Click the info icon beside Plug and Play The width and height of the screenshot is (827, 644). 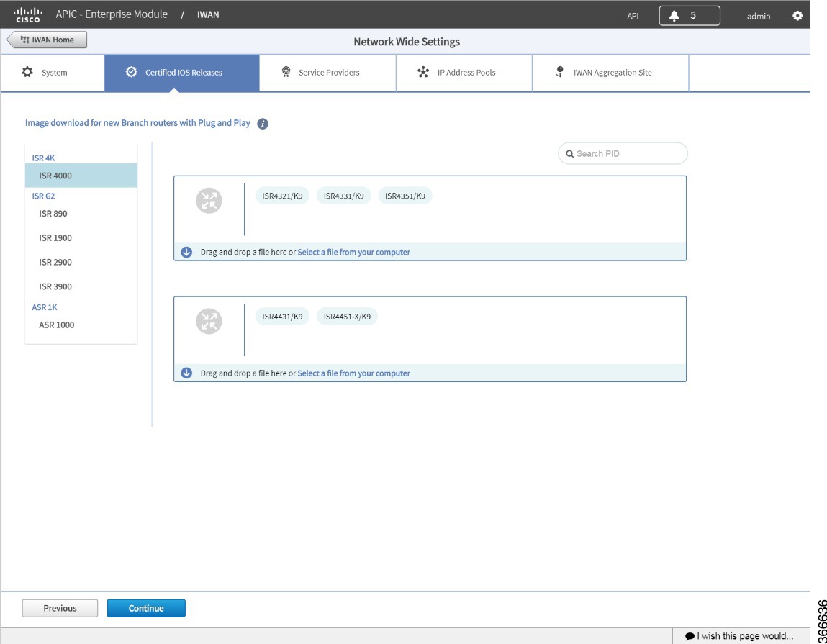pos(263,124)
